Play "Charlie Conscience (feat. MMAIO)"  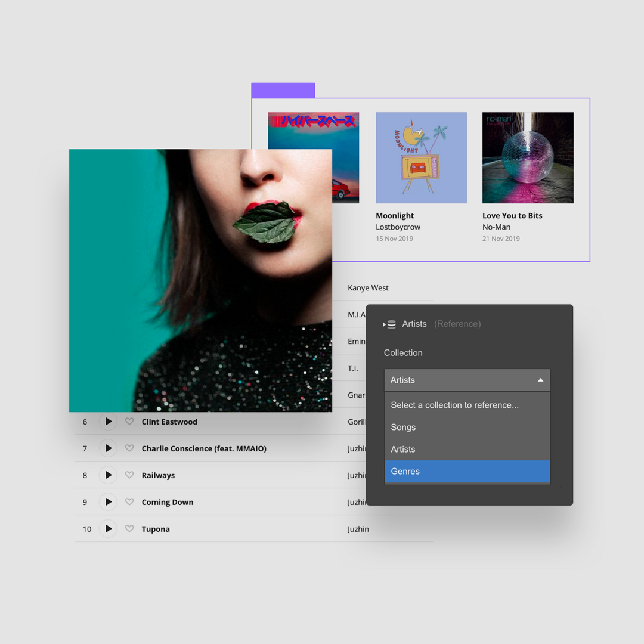point(108,448)
